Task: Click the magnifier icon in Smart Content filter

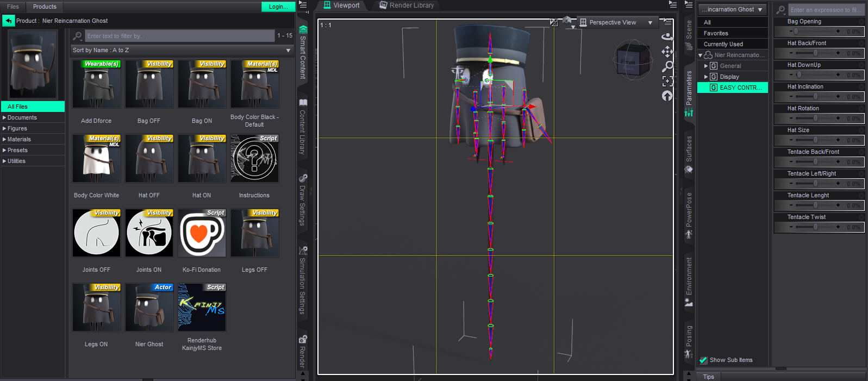Action: coord(78,36)
